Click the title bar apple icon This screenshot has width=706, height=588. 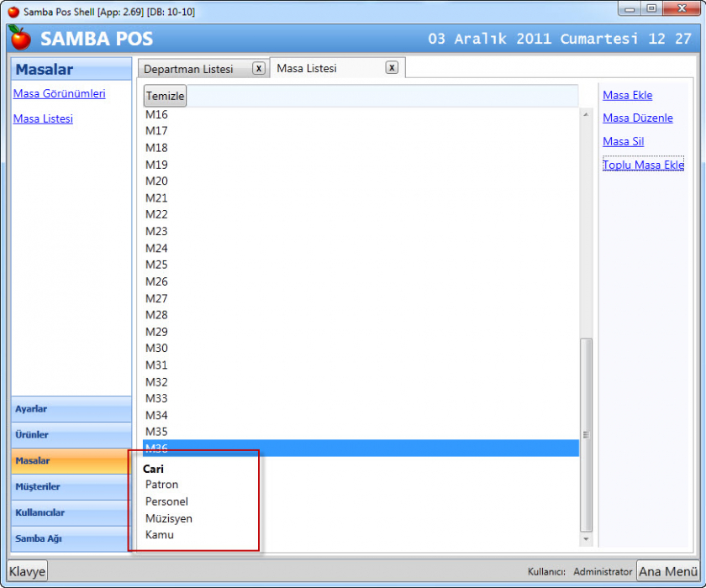14,11
